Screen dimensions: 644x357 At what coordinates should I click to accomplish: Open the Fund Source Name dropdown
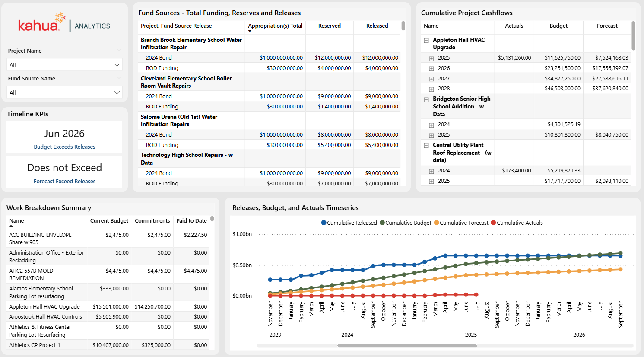(65, 92)
